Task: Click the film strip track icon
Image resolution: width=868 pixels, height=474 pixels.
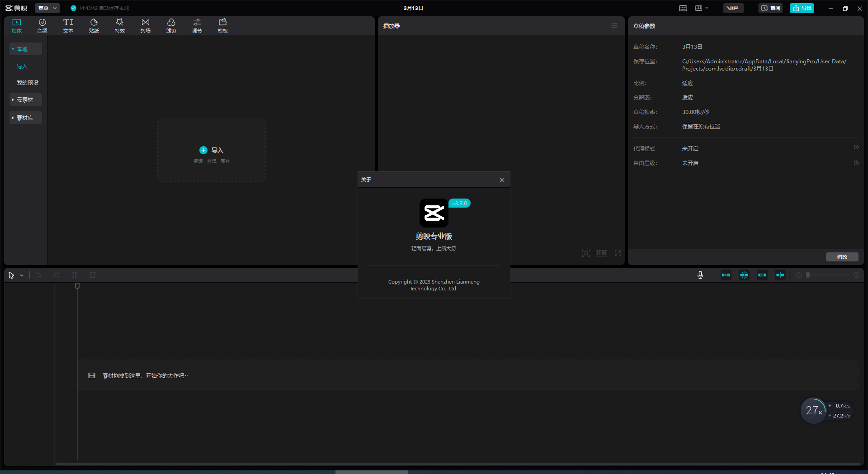Action: pos(92,375)
